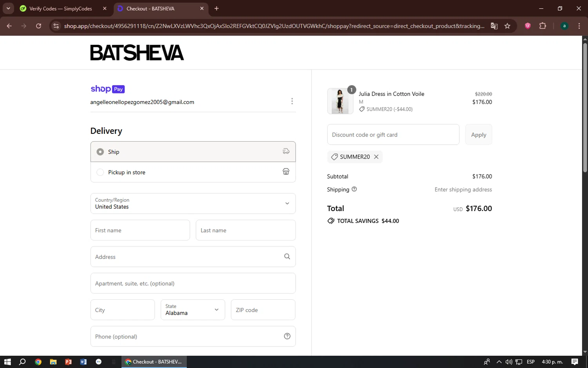Click the BATSHEVA store logo
The height and width of the screenshot is (368, 588).
coord(137,53)
